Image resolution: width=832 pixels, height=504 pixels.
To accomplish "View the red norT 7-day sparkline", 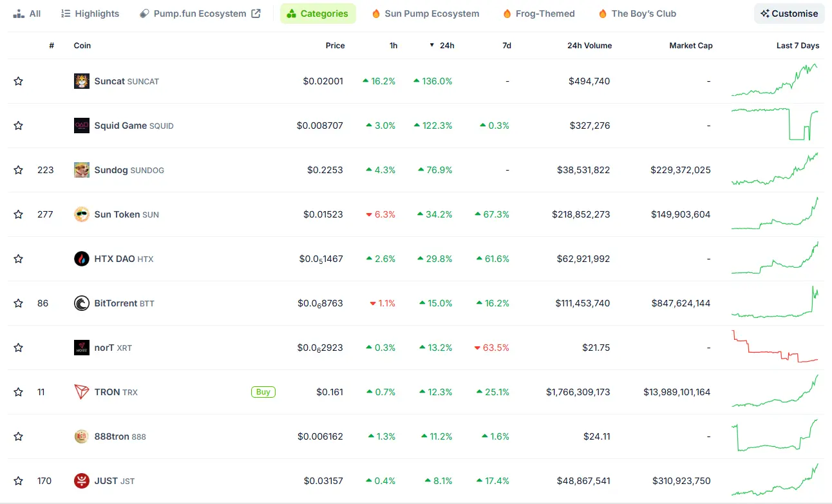I will click(775, 346).
